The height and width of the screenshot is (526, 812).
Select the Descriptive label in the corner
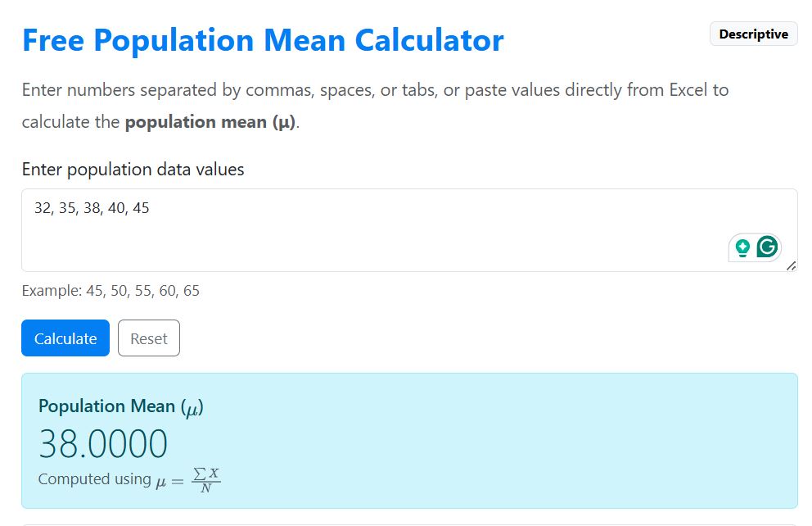coord(753,34)
